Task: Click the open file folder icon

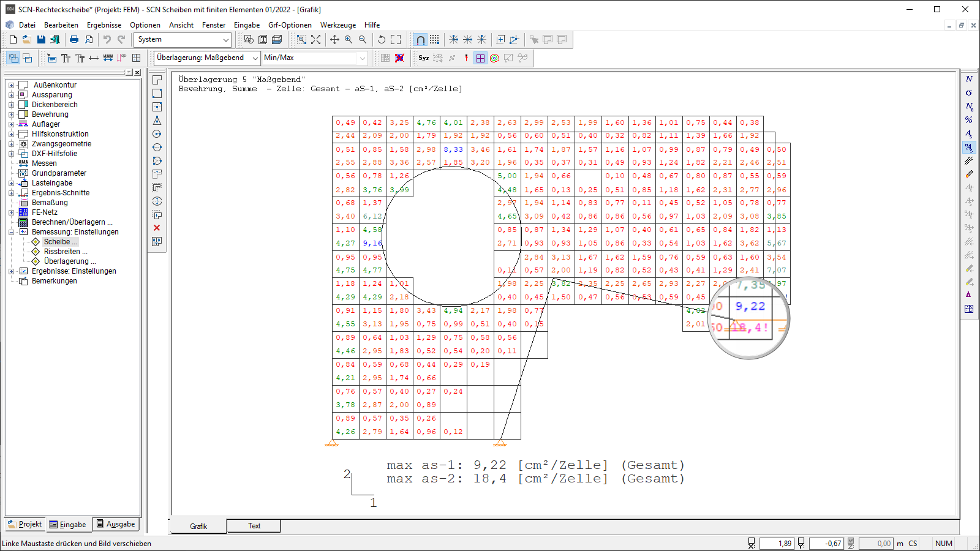Action: coord(27,39)
